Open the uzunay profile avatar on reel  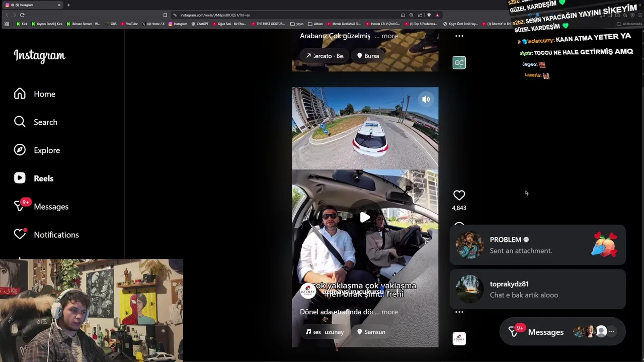click(308, 291)
